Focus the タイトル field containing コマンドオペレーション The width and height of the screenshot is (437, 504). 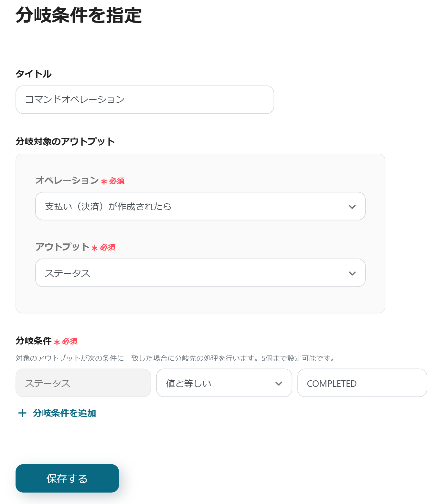coord(144,100)
